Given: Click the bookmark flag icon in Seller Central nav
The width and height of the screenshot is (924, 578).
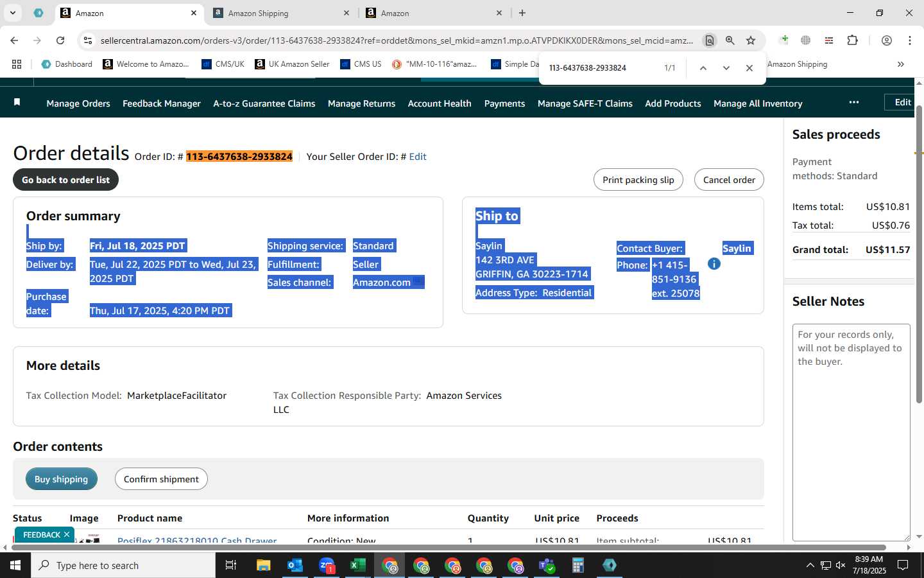Looking at the screenshot, I should tap(17, 102).
